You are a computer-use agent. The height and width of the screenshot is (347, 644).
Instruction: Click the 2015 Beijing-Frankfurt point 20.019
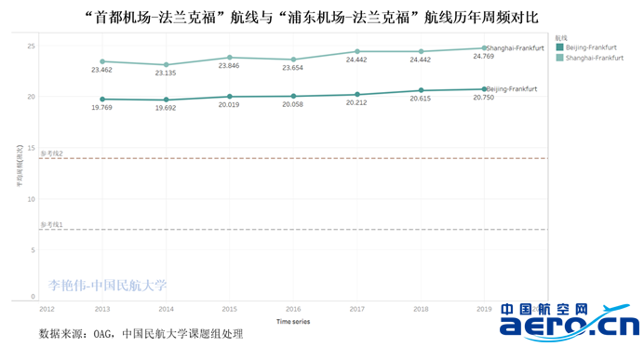tap(230, 97)
